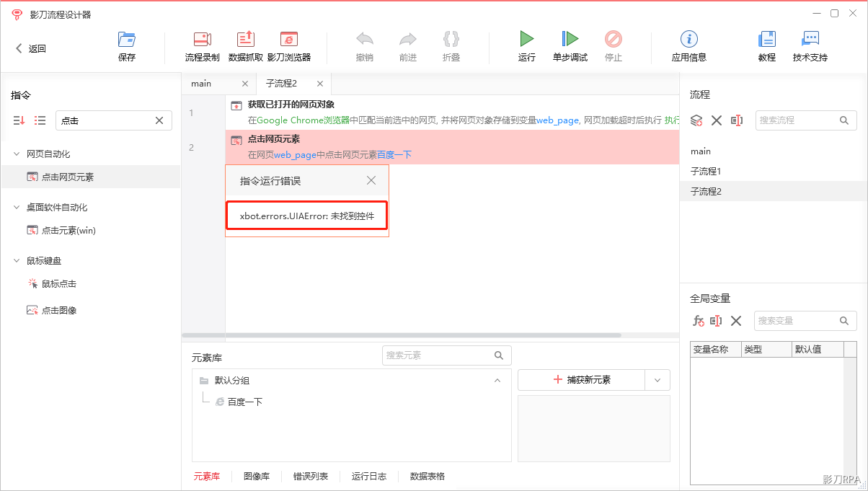Screen dimensions: 868x491
Task: Close the 指令运行错误 popup
Action: 371,180
